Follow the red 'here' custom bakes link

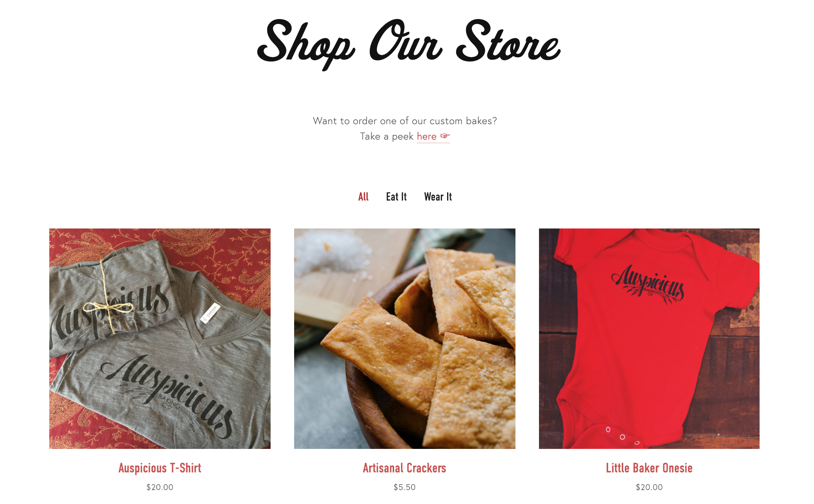coord(426,136)
